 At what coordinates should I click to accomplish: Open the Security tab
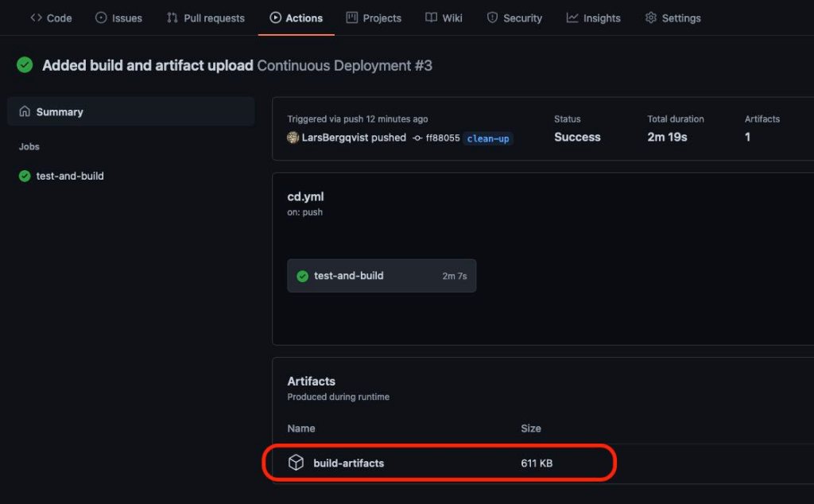point(514,17)
